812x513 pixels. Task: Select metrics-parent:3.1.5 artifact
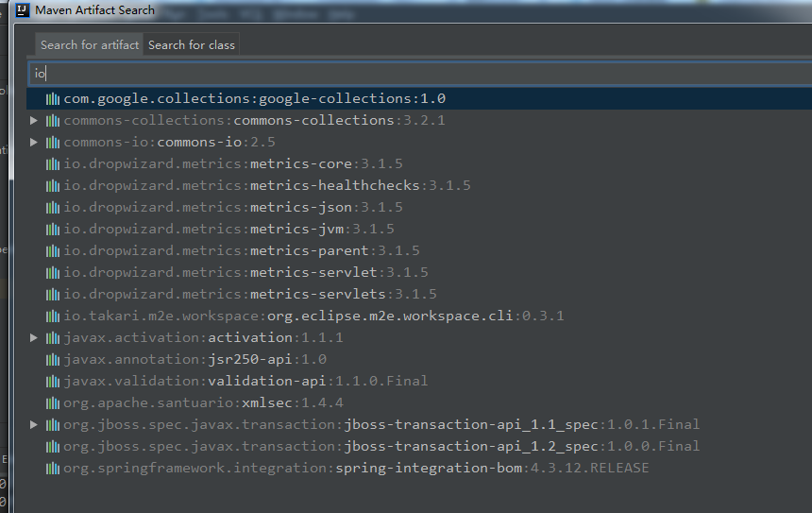coord(242,250)
